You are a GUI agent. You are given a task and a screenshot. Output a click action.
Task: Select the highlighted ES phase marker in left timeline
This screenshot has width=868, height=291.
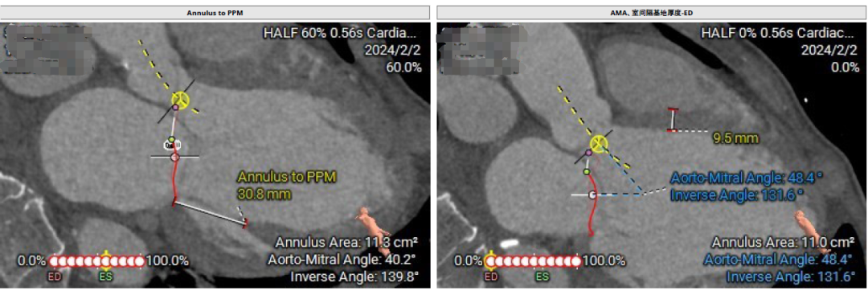click(105, 260)
